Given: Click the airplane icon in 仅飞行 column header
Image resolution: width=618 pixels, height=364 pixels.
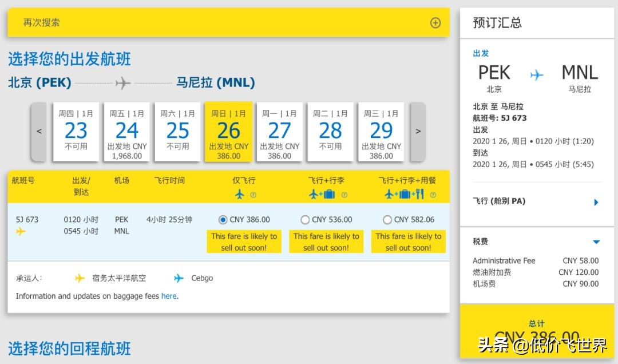Looking at the screenshot, I should 240,195.
